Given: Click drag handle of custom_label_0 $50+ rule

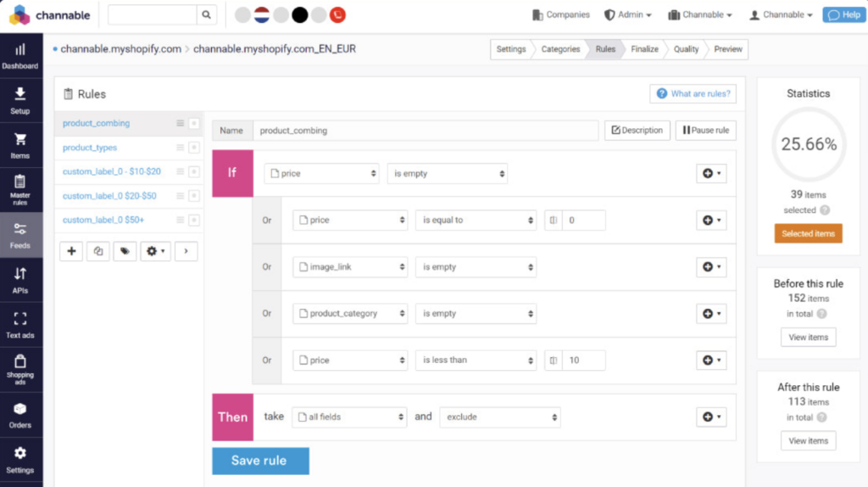Looking at the screenshot, I should (x=180, y=220).
